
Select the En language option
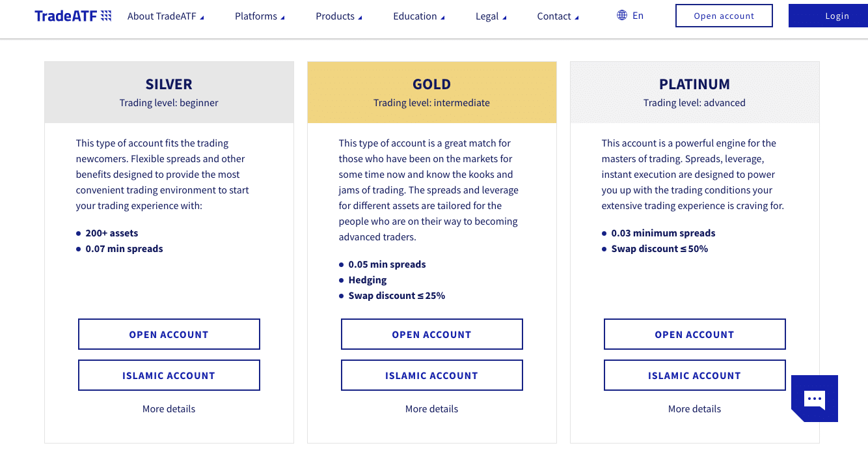638,16
